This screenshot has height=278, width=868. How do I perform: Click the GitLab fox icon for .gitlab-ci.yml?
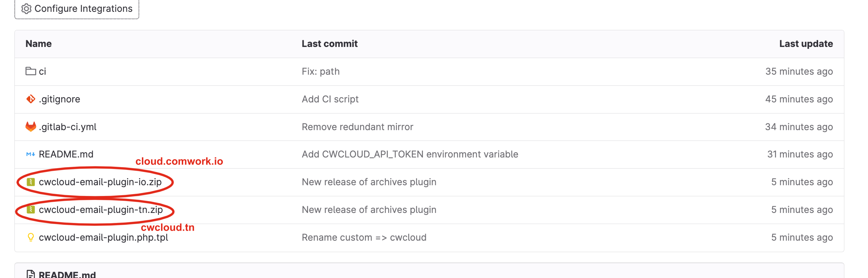(31, 126)
